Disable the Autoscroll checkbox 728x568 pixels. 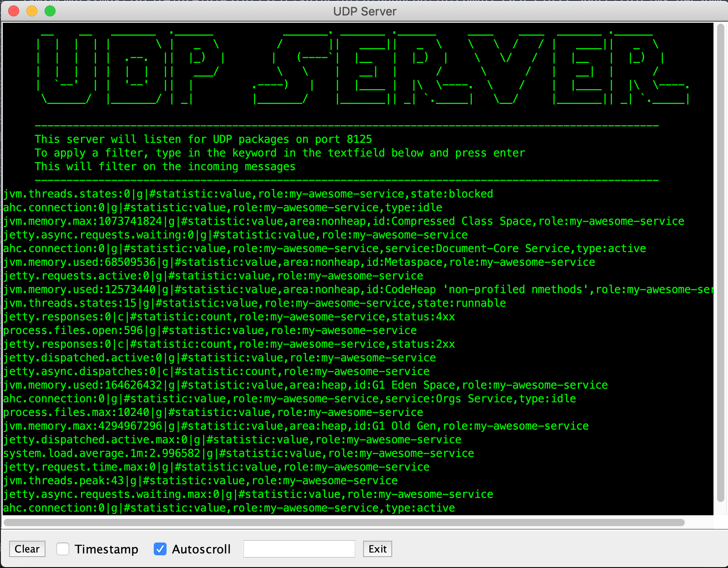(160, 549)
